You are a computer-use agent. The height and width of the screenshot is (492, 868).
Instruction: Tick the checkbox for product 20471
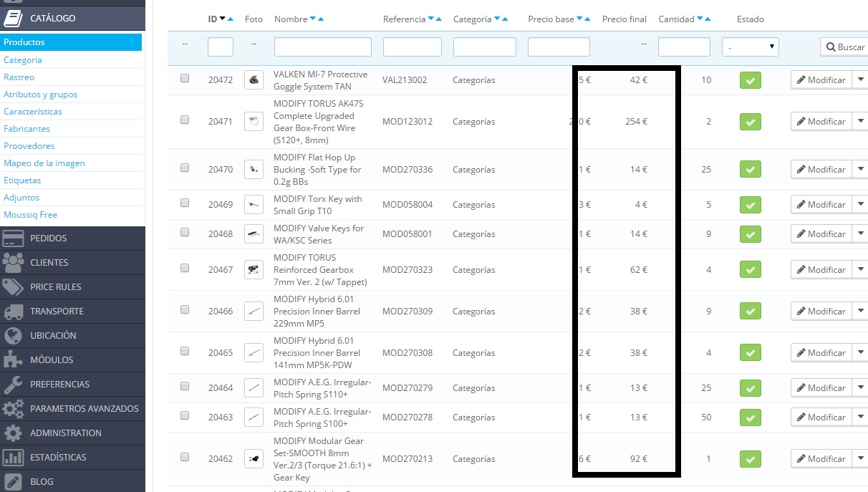(x=185, y=120)
